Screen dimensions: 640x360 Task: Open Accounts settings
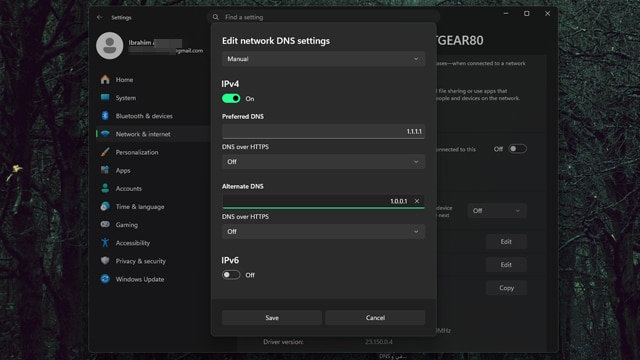(x=129, y=188)
